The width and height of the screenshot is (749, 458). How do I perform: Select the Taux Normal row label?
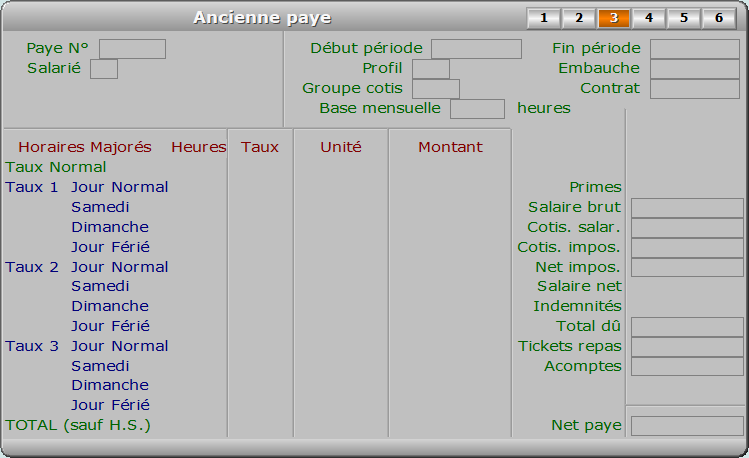pos(56,167)
